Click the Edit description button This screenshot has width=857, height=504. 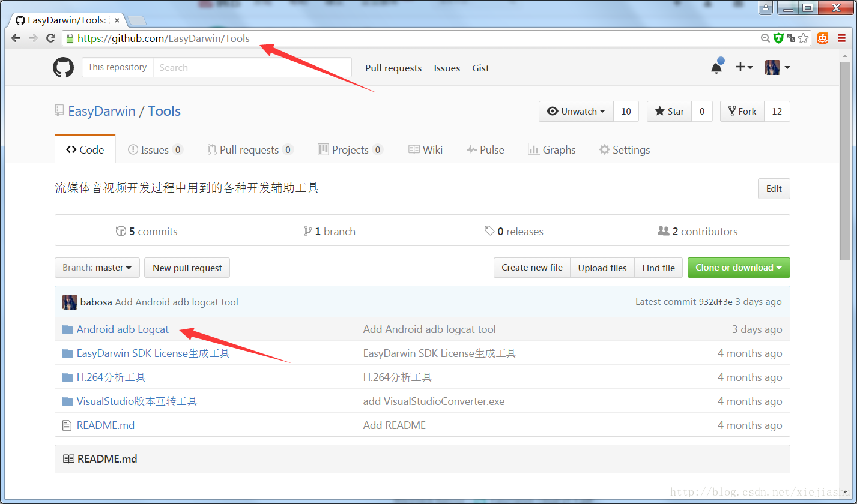pos(774,188)
